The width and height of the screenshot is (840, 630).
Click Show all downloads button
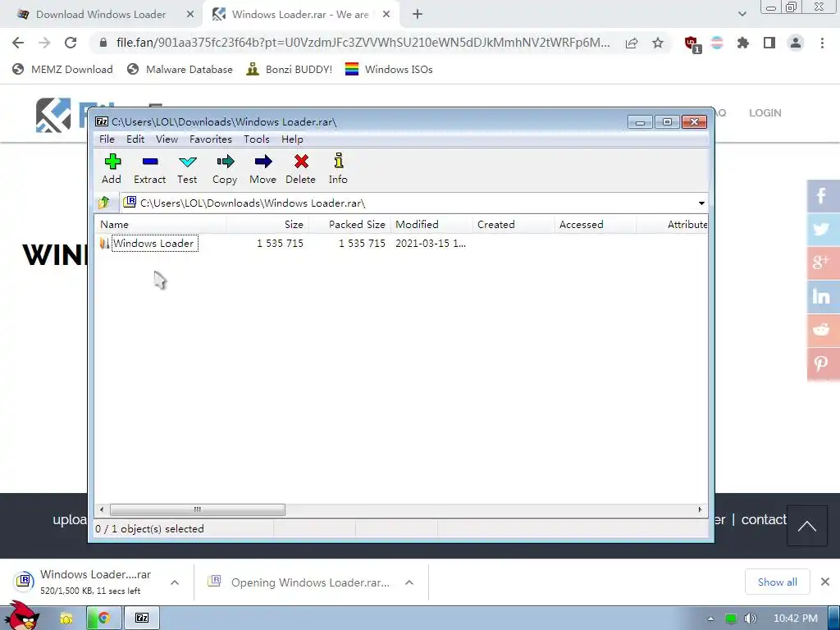point(778,582)
